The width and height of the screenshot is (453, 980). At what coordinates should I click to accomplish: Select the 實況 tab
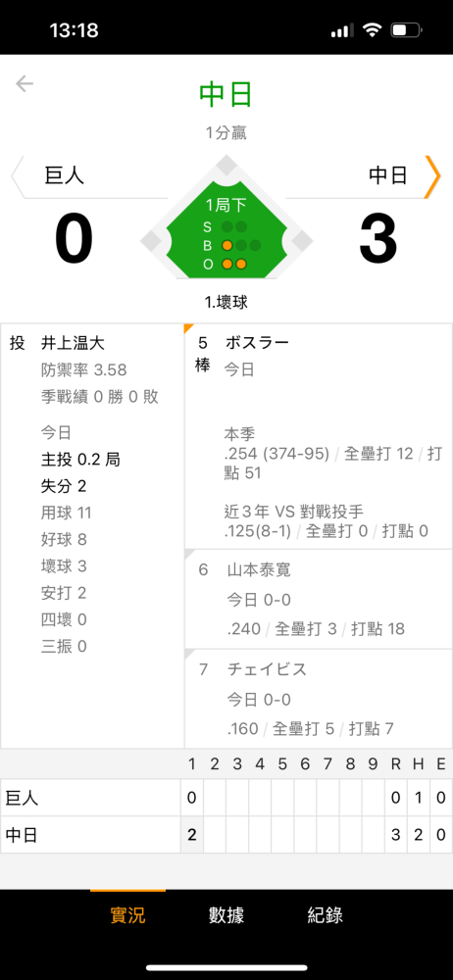[x=127, y=915]
